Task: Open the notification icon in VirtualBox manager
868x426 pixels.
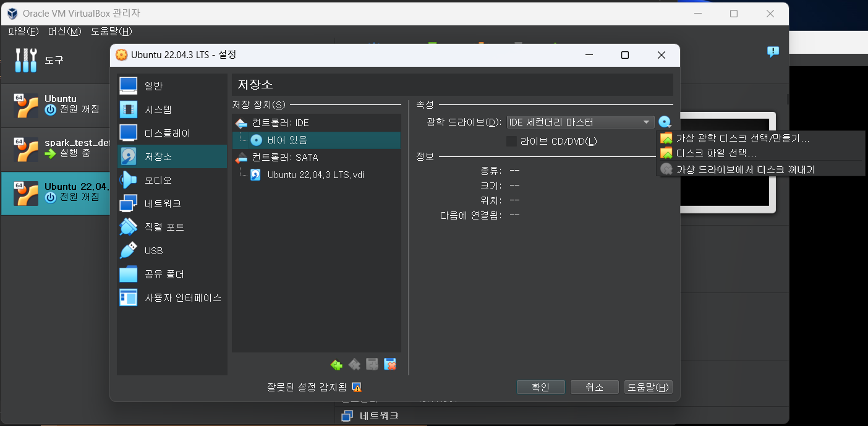Action: click(x=773, y=52)
